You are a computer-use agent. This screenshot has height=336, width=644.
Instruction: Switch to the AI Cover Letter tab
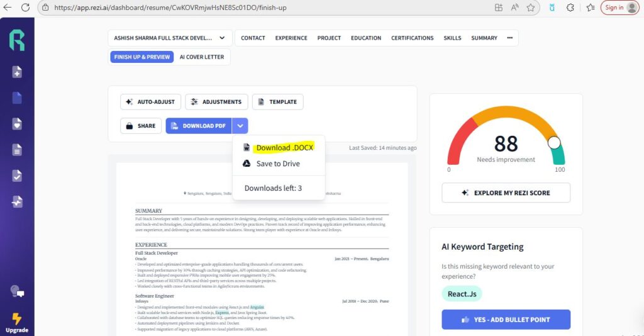[x=201, y=57]
